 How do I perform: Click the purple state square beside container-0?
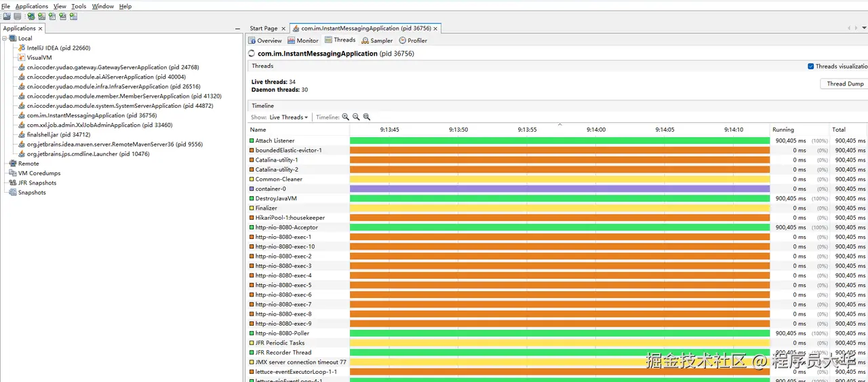pos(252,189)
